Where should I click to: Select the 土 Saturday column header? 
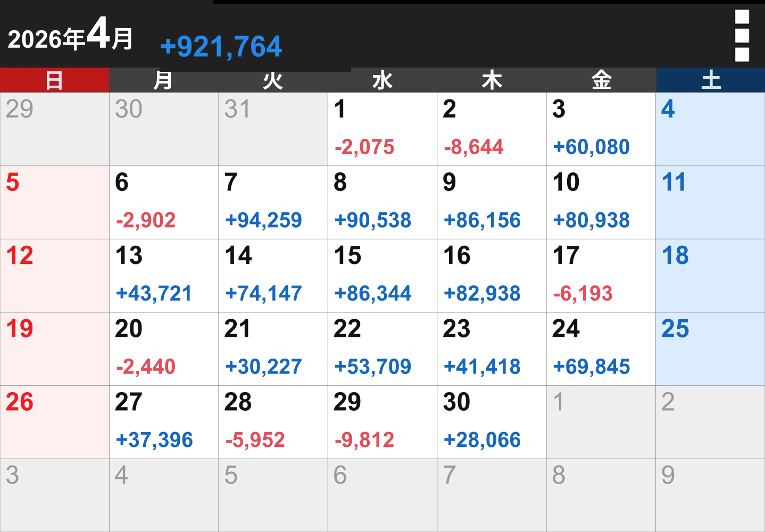[x=711, y=80]
